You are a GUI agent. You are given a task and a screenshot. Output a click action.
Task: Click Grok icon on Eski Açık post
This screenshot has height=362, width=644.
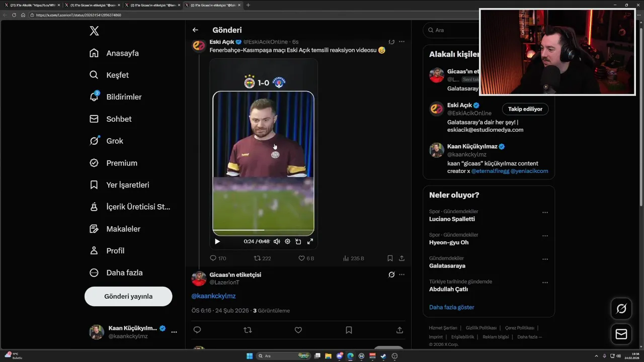click(x=391, y=42)
